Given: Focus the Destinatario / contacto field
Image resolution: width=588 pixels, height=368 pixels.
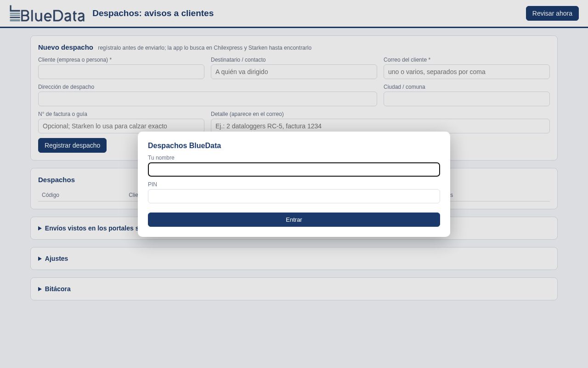Looking at the screenshot, I should click(294, 72).
